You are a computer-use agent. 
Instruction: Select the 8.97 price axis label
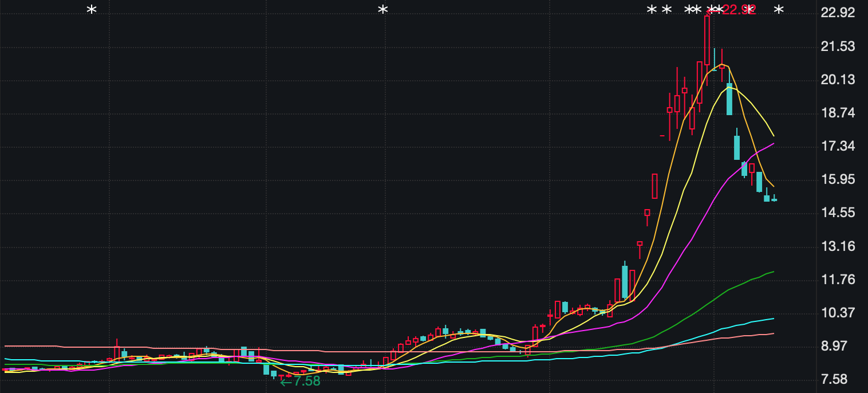click(x=837, y=346)
